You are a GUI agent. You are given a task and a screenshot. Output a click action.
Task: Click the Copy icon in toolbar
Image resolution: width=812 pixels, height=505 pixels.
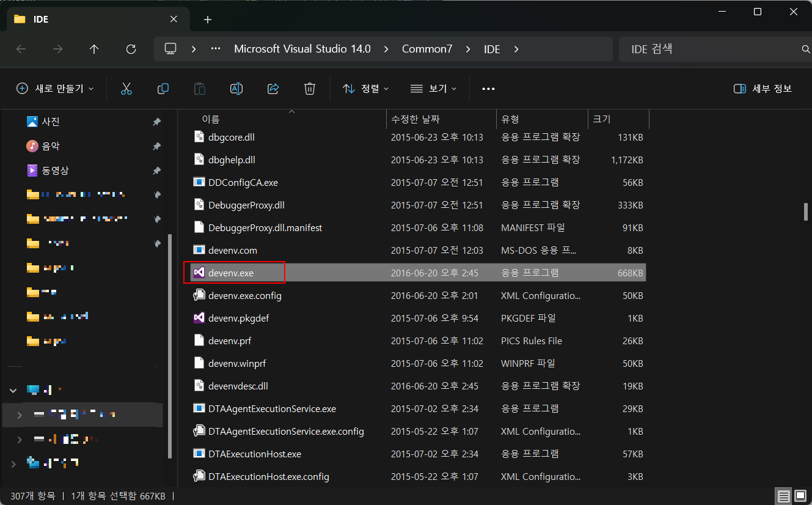pos(163,89)
